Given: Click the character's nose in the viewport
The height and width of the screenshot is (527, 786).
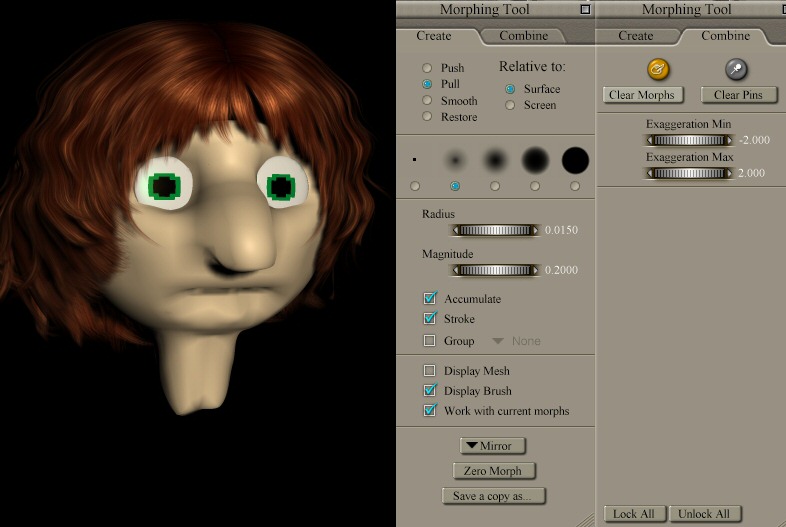Looking at the screenshot, I should click(246, 236).
